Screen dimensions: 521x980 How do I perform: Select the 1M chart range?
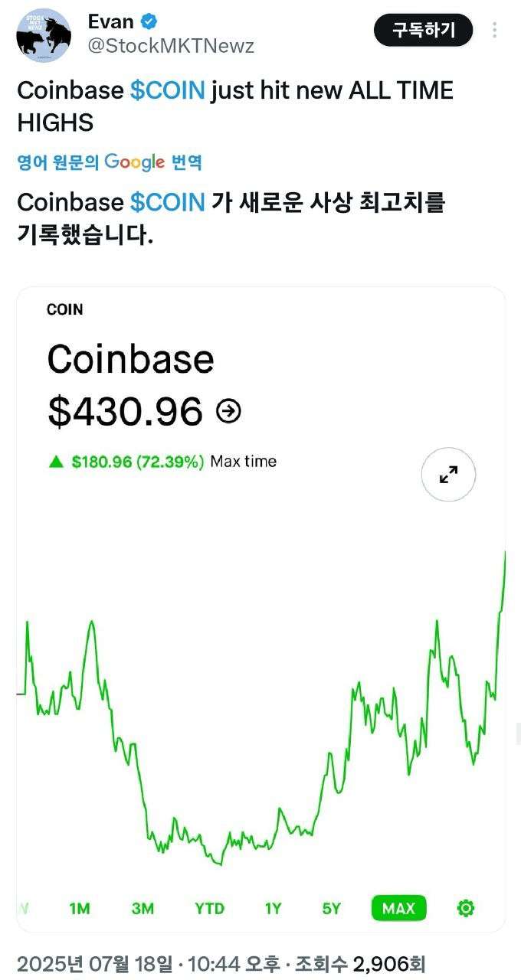click(80, 908)
